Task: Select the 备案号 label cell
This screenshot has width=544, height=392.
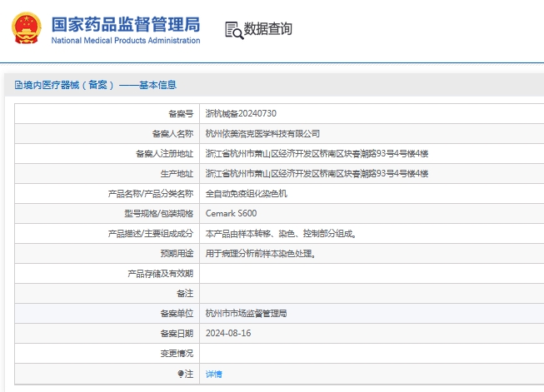Action: pyautogui.click(x=181, y=114)
